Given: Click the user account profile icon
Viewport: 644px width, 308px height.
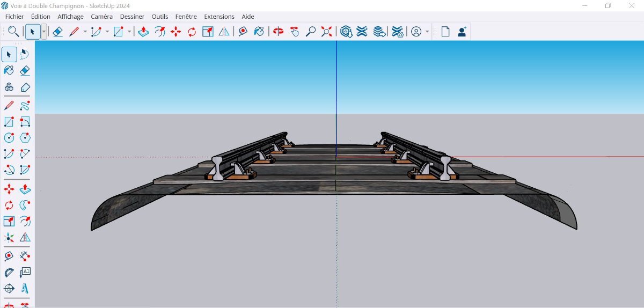Looking at the screenshot, I should tap(416, 32).
